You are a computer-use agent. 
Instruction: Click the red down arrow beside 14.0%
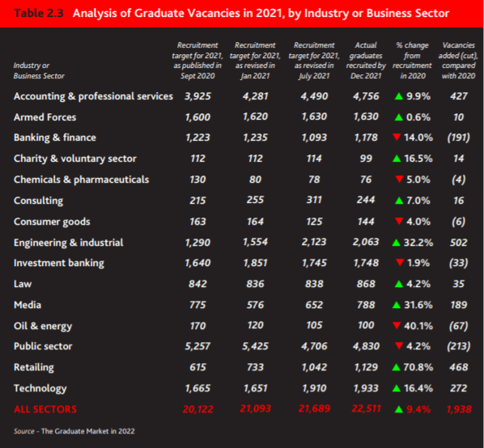pyautogui.click(x=397, y=137)
